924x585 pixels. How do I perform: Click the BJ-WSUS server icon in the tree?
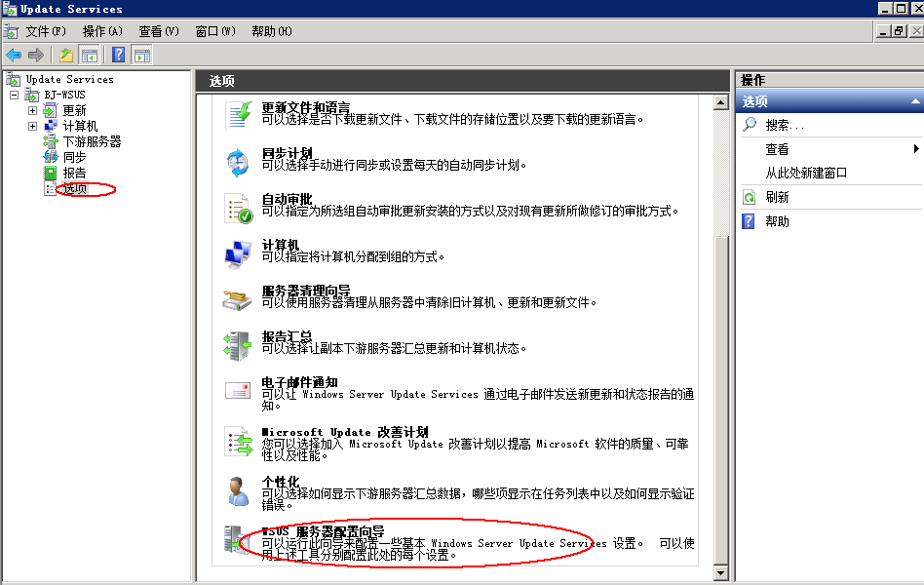pos(32,95)
